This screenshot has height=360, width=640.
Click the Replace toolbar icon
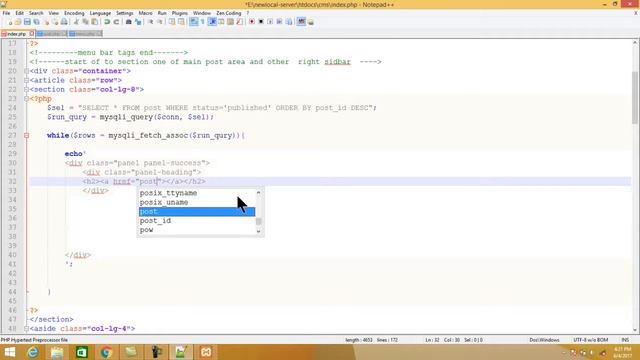138,22
